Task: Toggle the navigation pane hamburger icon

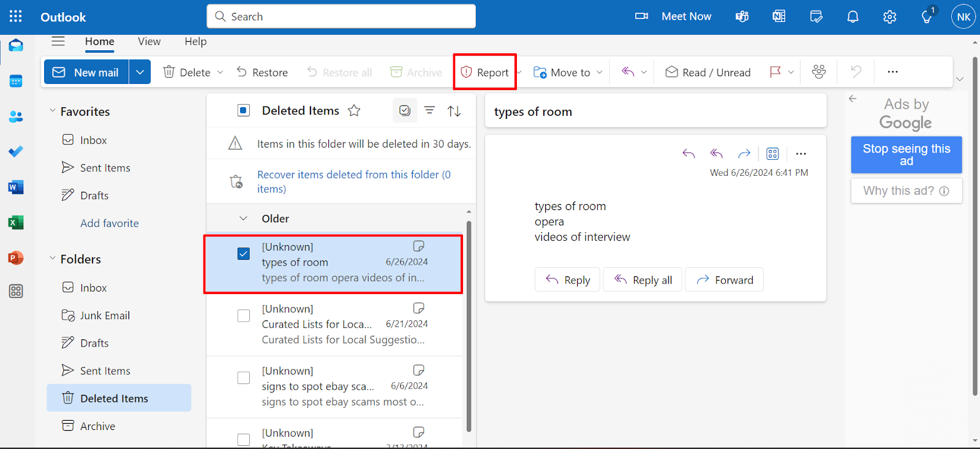Action: (58, 41)
